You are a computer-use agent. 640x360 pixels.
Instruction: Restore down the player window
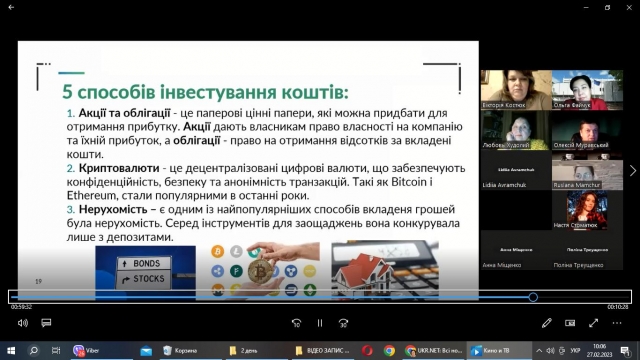click(x=607, y=7)
